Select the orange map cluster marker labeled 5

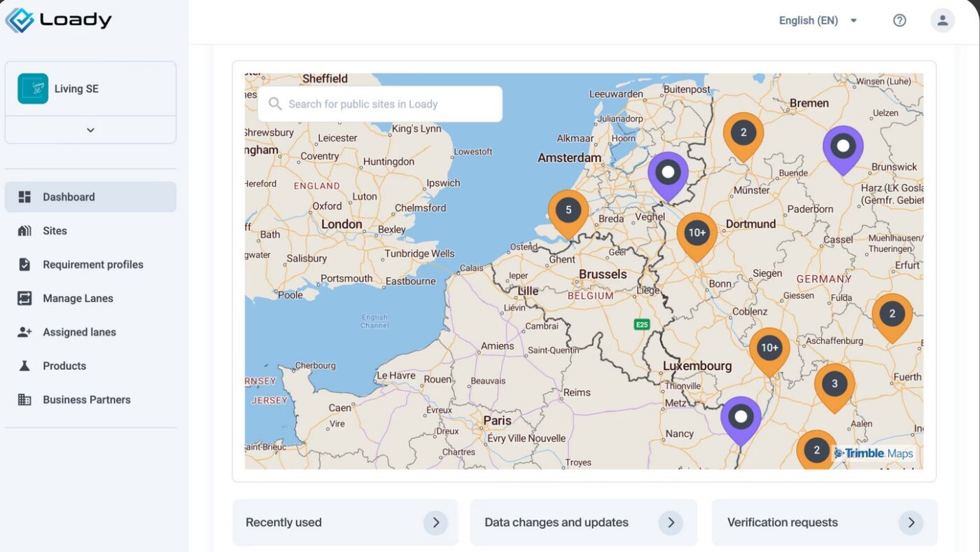[x=568, y=211]
